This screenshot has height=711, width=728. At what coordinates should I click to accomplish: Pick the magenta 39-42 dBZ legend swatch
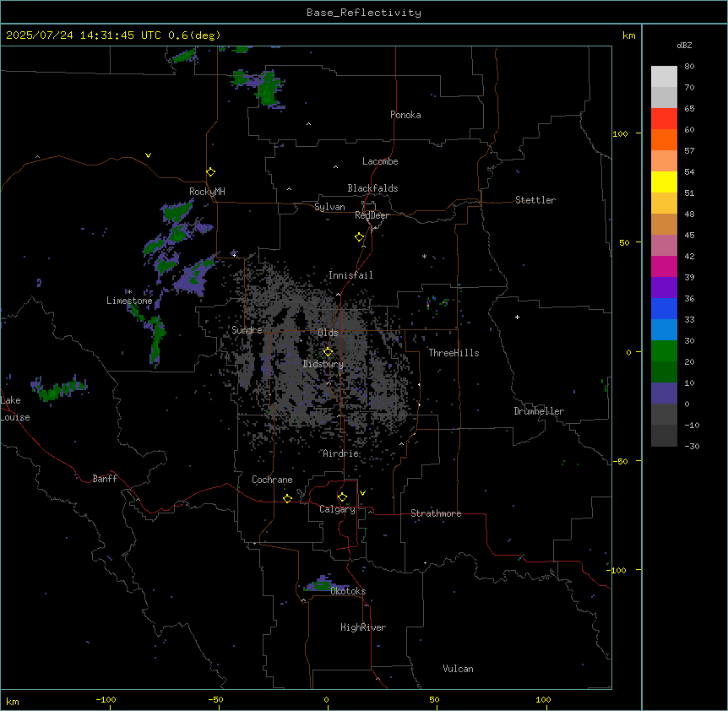tap(664, 266)
